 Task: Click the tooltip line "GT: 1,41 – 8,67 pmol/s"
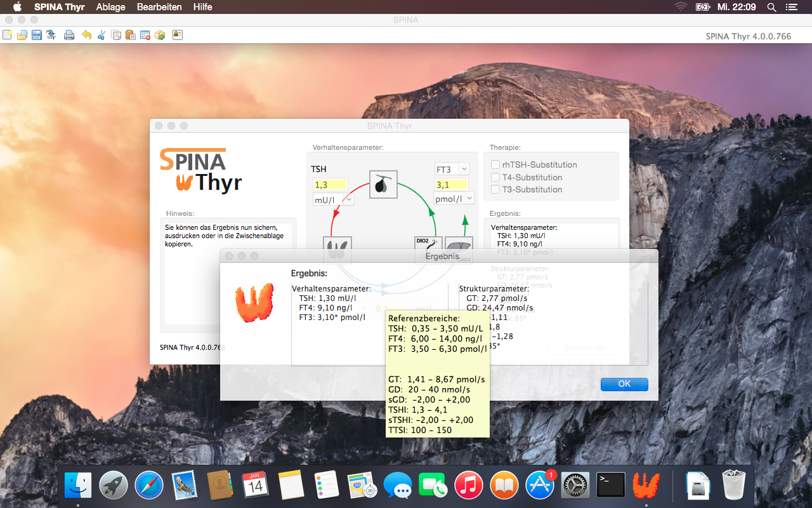pos(436,380)
